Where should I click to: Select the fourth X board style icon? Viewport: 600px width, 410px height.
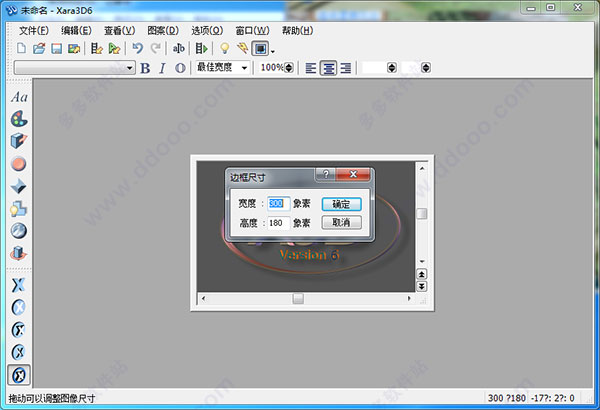point(18,352)
